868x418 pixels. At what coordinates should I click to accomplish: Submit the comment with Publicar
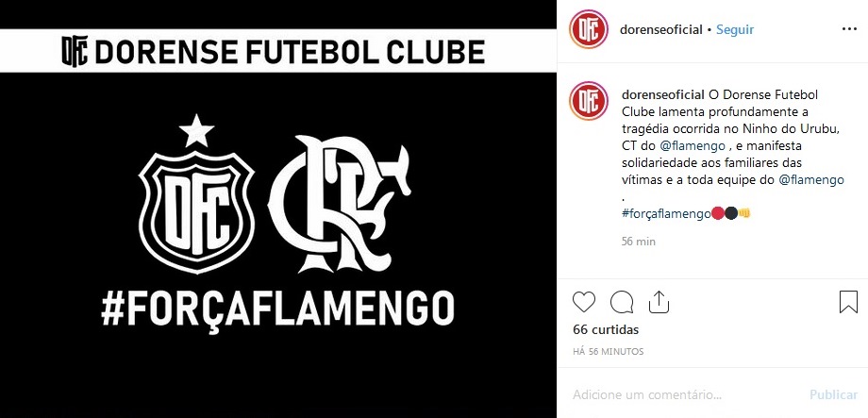pyautogui.click(x=833, y=394)
